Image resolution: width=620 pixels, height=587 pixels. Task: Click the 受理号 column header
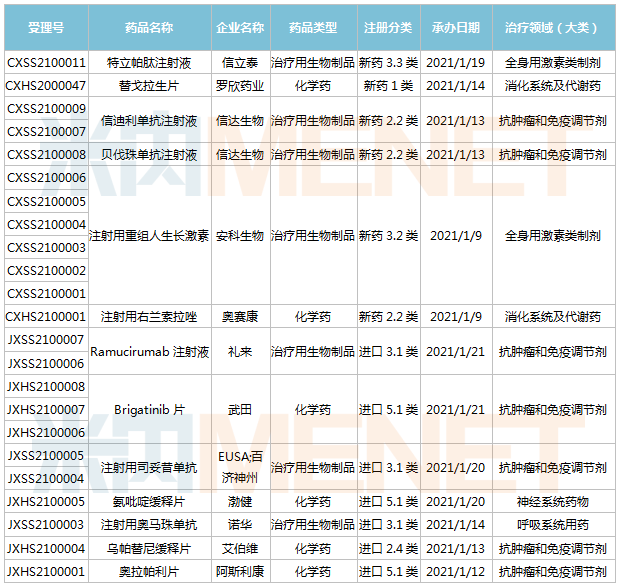[46, 28]
